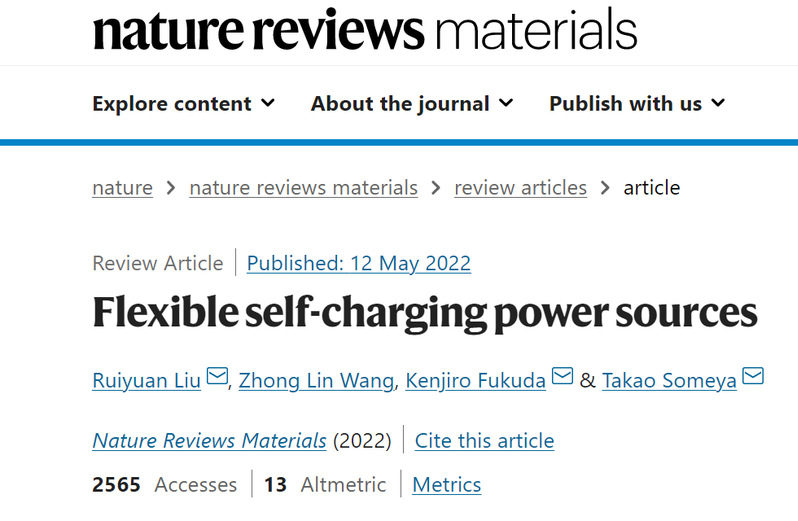Click Published: 12 May 2022 link

(x=358, y=263)
